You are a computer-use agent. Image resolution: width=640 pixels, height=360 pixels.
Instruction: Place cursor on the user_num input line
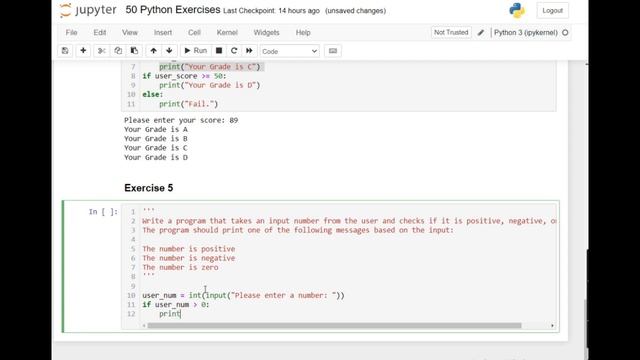click(x=243, y=295)
